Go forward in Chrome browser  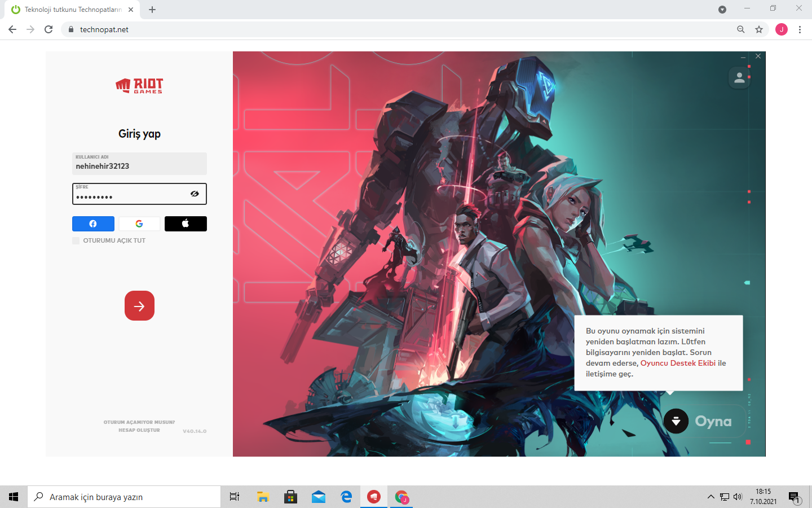pos(30,29)
